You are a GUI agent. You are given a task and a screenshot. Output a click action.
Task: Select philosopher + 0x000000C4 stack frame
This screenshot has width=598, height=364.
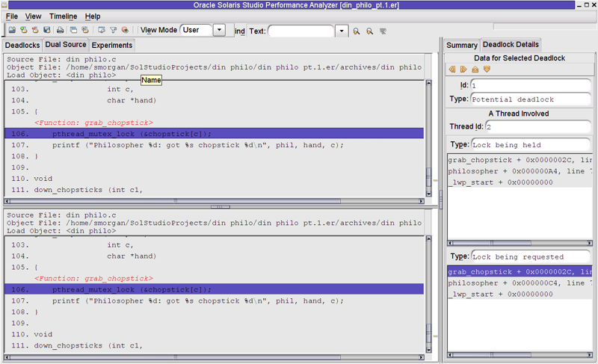pyautogui.click(x=520, y=283)
